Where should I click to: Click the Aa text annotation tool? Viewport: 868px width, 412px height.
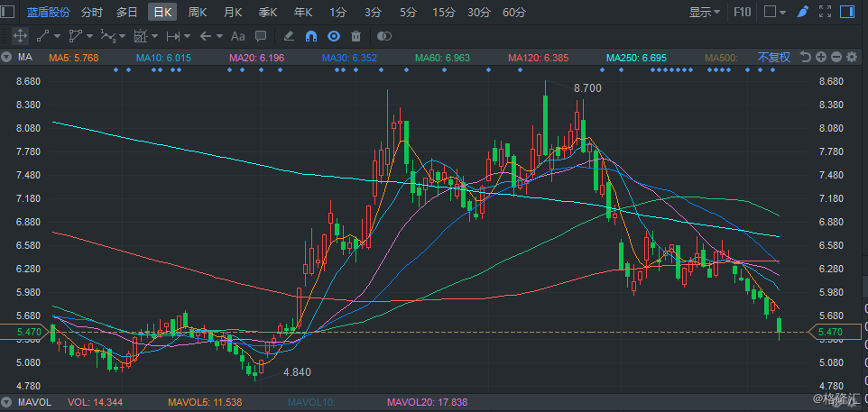(x=238, y=36)
